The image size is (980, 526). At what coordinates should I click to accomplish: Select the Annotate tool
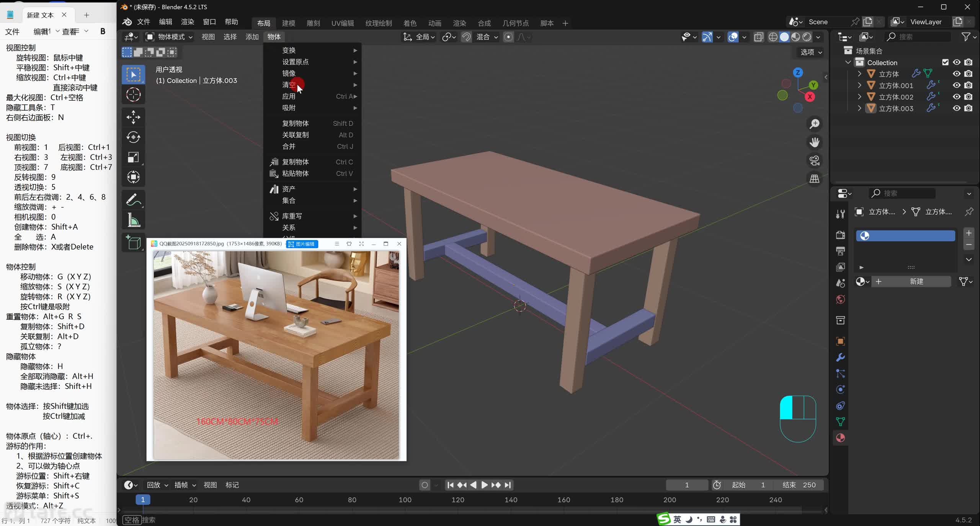[133, 199]
